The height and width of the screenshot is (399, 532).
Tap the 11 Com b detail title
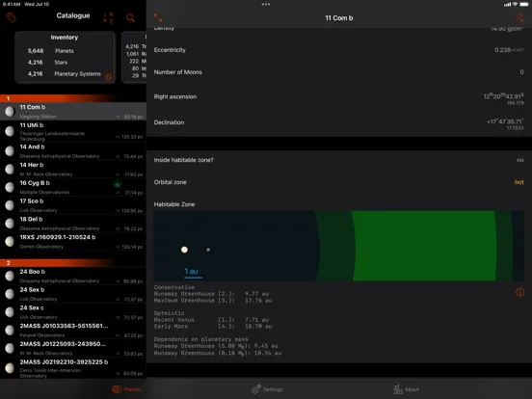[339, 18]
